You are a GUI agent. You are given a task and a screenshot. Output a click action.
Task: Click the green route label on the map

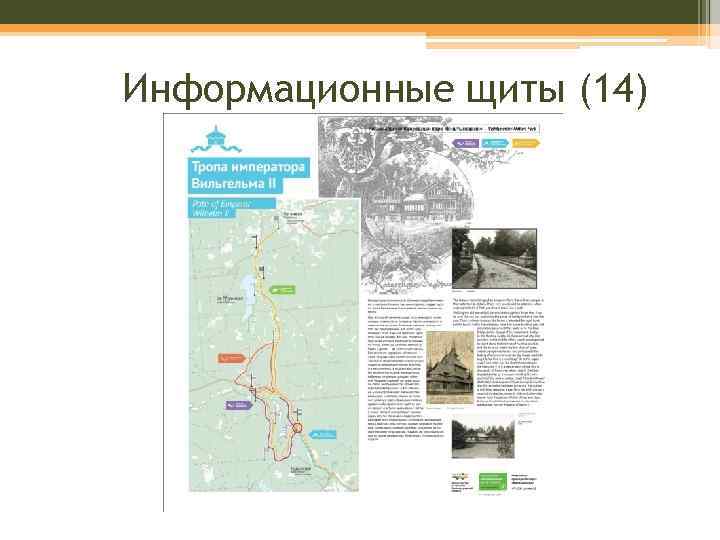click(x=282, y=290)
